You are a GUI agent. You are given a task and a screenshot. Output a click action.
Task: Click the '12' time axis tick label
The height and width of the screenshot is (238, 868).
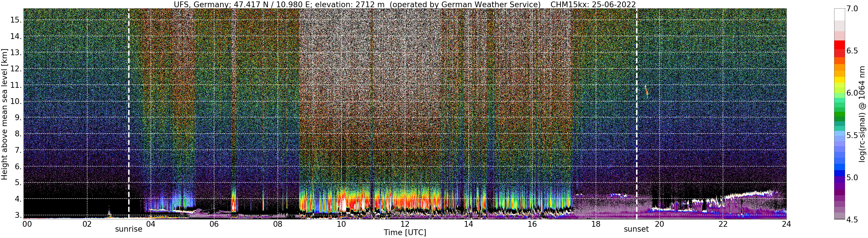[405, 224]
